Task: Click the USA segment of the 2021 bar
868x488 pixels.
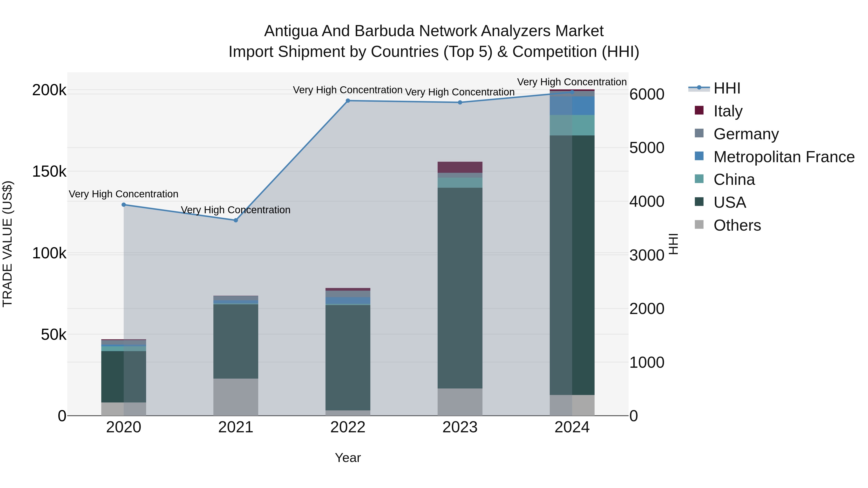Action: (236, 341)
